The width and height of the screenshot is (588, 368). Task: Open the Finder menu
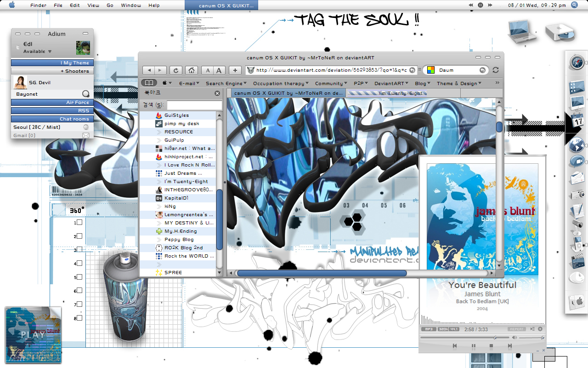click(x=38, y=5)
